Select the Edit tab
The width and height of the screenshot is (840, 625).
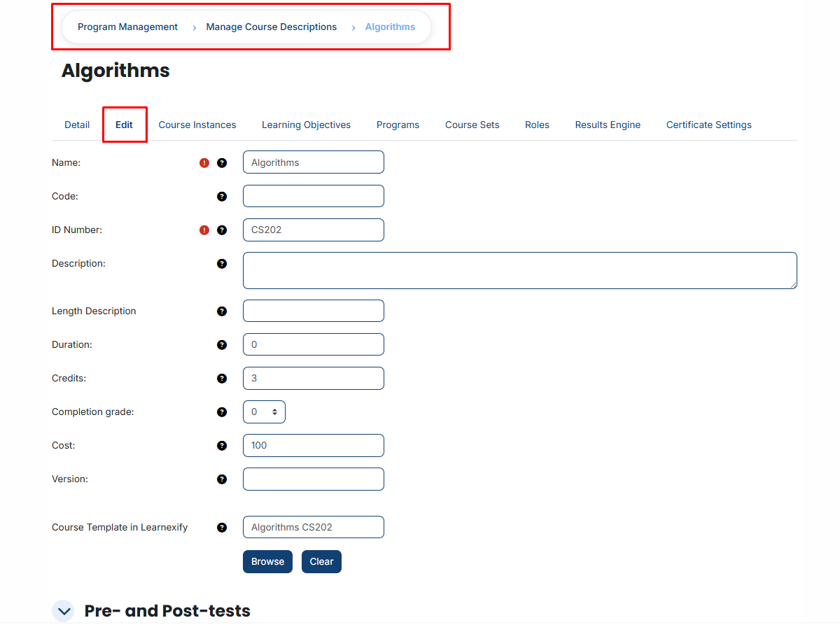124,125
